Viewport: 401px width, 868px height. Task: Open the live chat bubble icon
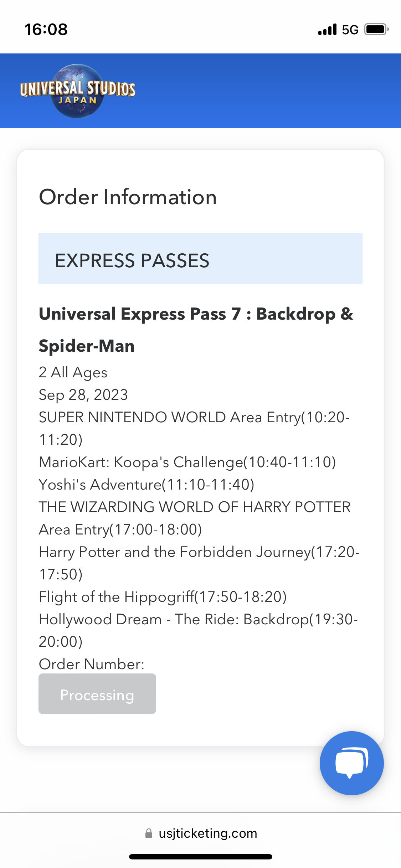(x=351, y=763)
